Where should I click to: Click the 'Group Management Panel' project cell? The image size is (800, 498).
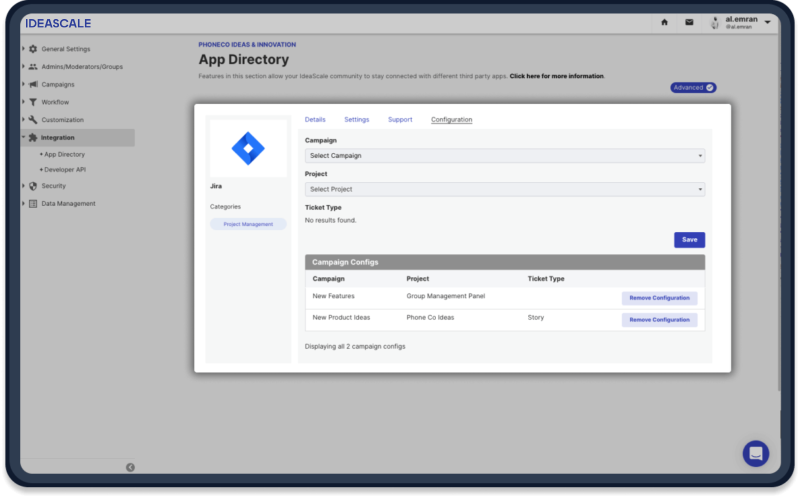coord(445,296)
